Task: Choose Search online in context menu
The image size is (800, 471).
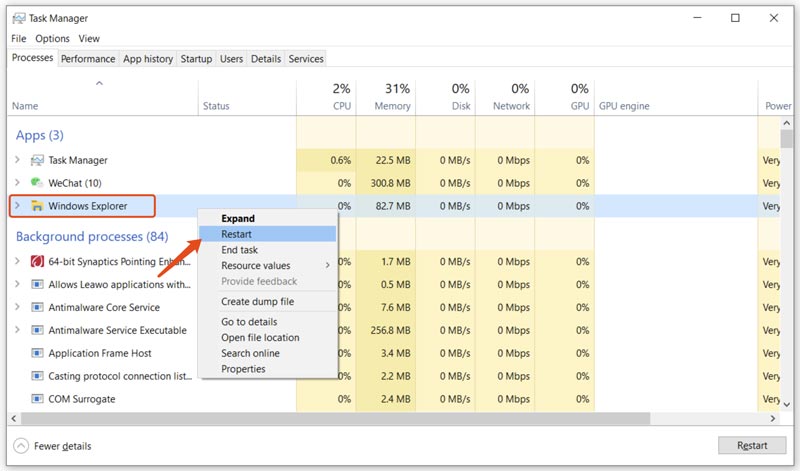Action: 268,353
